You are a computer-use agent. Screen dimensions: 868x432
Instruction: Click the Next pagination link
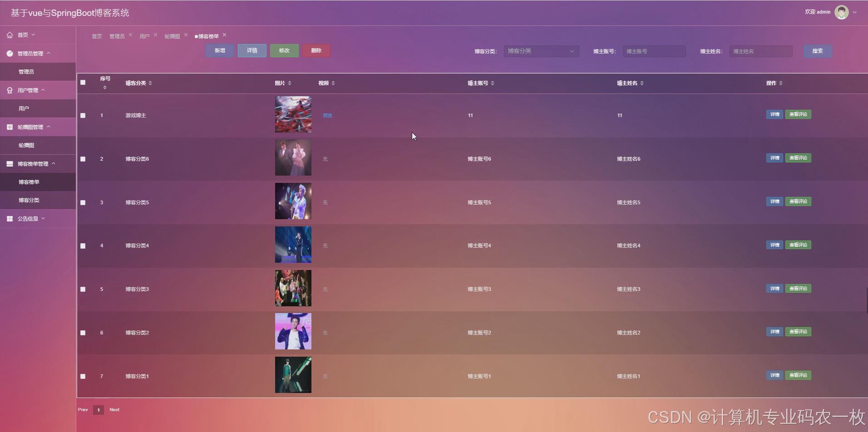114,409
